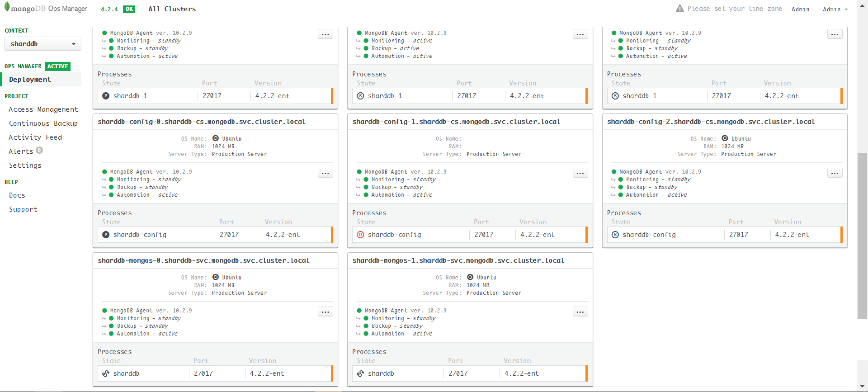Click sharddb-mongos-0.sharddb-svc.mongodb.svc.cluster.local host title
The image size is (868, 392).
[203, 260]
